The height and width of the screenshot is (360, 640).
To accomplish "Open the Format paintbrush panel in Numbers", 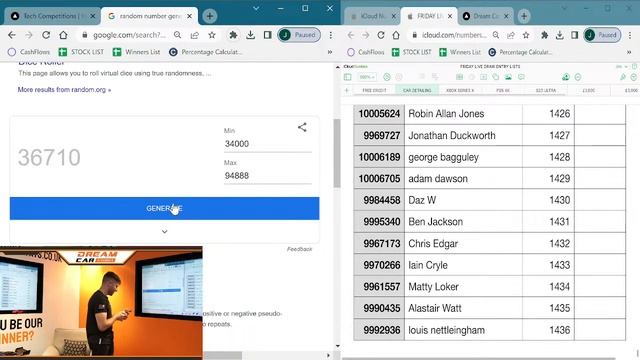I will click(x=622, y=77).
